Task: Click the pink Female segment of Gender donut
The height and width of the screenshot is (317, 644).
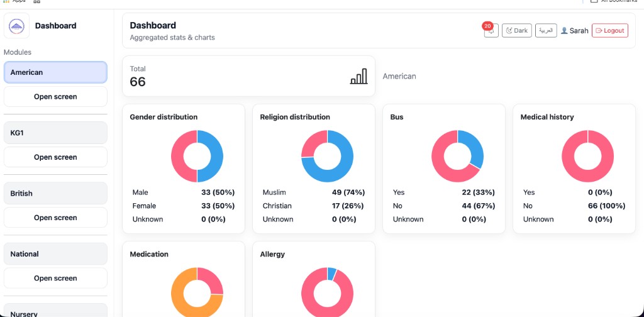Action: (177, 156)
